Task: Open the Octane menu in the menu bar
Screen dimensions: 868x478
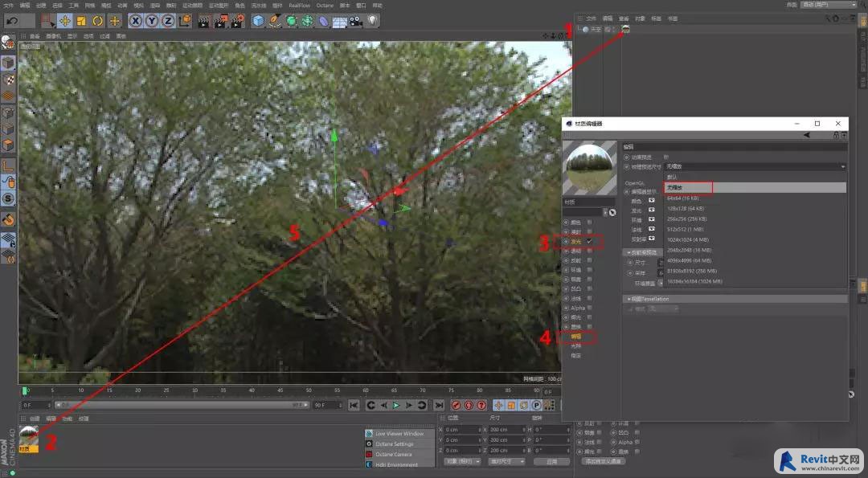Action: (x=325, y=6)
